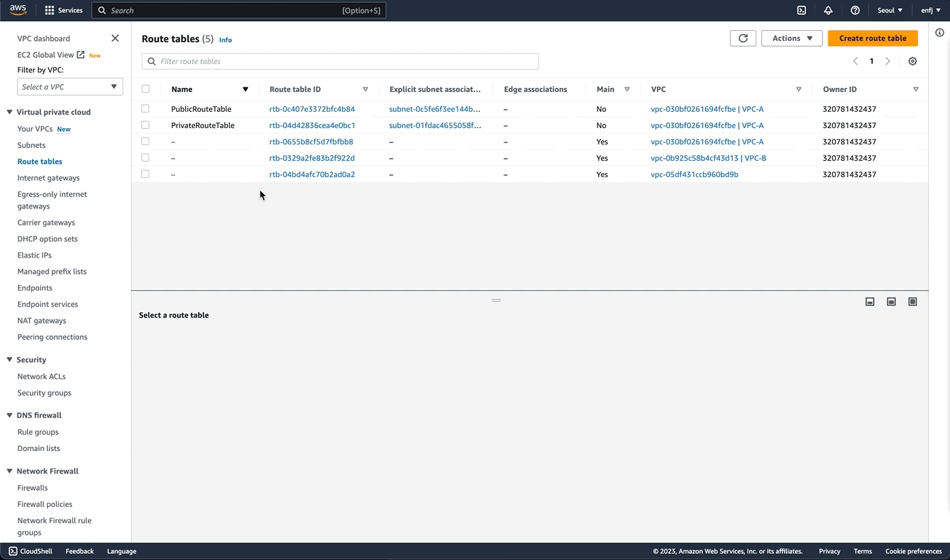Focus the top AWS search box
Image resolution: width=950 pixels, height=560 pixels.
pos(239,10)
